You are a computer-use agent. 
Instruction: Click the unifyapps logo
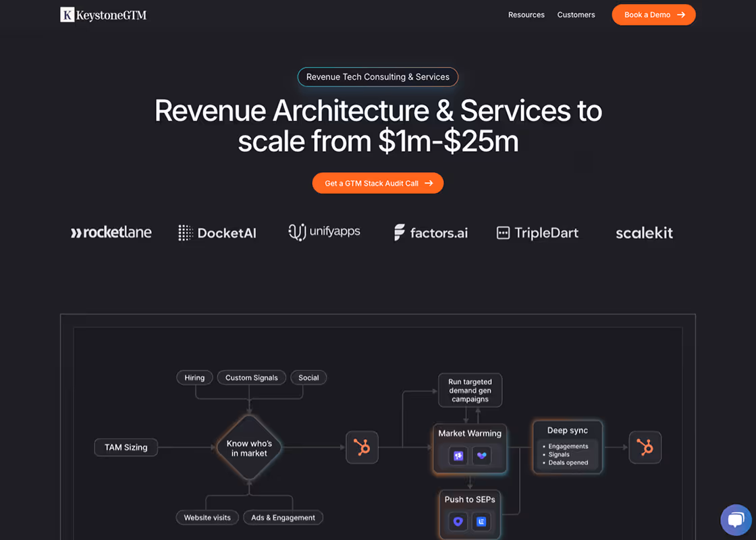324,232
